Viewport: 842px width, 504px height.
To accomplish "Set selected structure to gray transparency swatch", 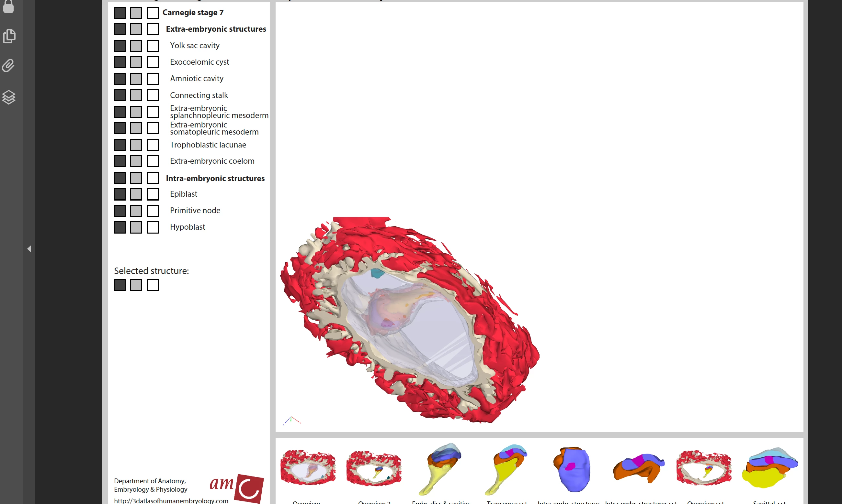I will (x=136, y=285).
